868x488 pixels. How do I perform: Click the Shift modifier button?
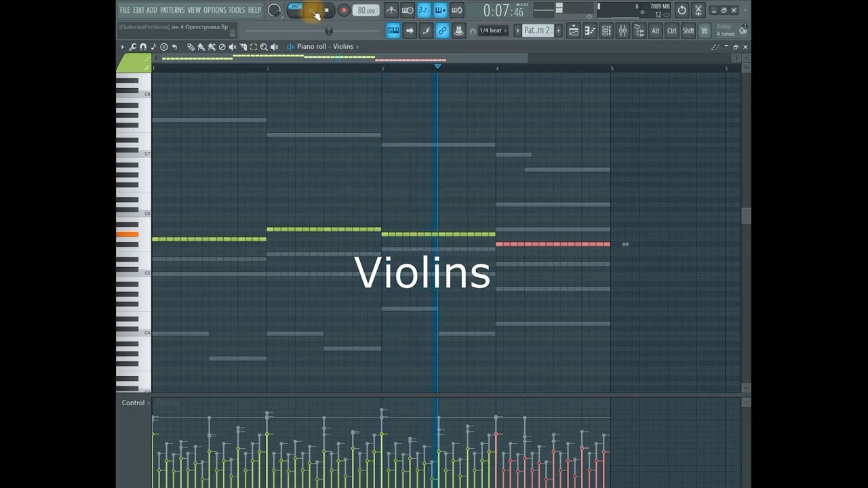(688, 30)
